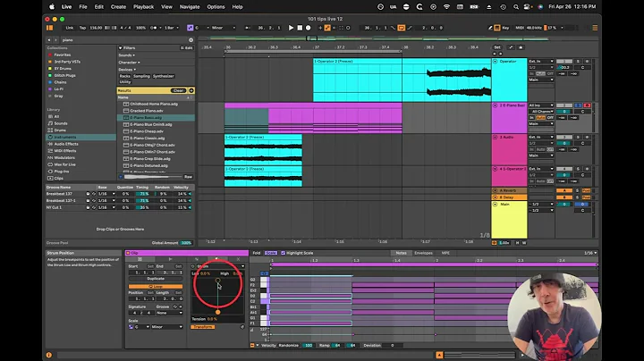Click the Global Amount 100% slider

pos(186,243)
